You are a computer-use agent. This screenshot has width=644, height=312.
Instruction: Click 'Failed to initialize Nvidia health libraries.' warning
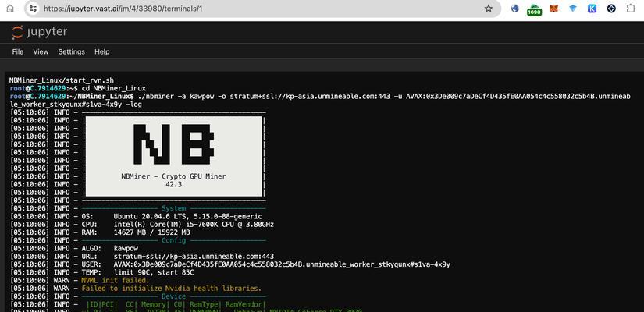click(x=171, y=289)
